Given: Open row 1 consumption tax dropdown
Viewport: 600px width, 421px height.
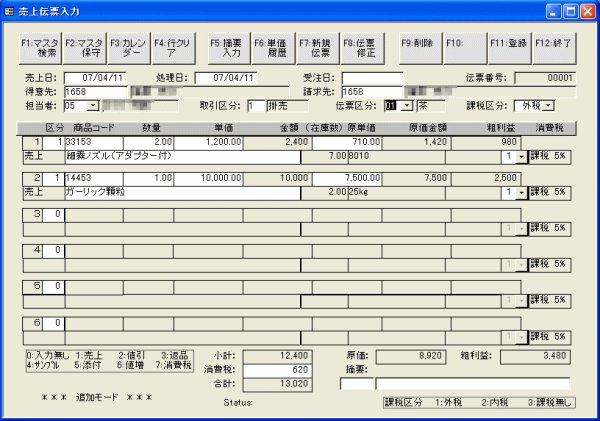Looking at the screenshot, I should coord(520,157).
